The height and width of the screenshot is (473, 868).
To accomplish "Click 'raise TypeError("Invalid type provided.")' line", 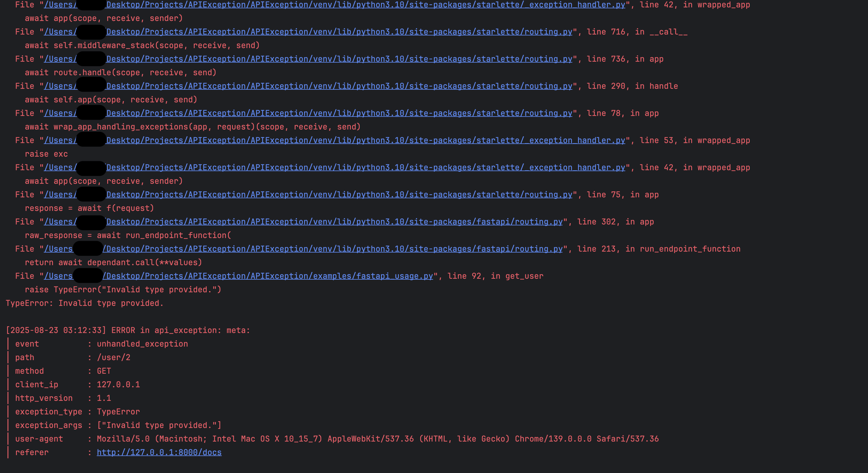I will (123, 290).
